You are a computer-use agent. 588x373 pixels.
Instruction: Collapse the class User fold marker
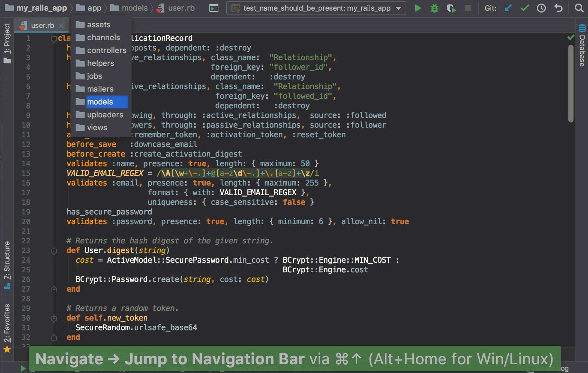(54, 39)
